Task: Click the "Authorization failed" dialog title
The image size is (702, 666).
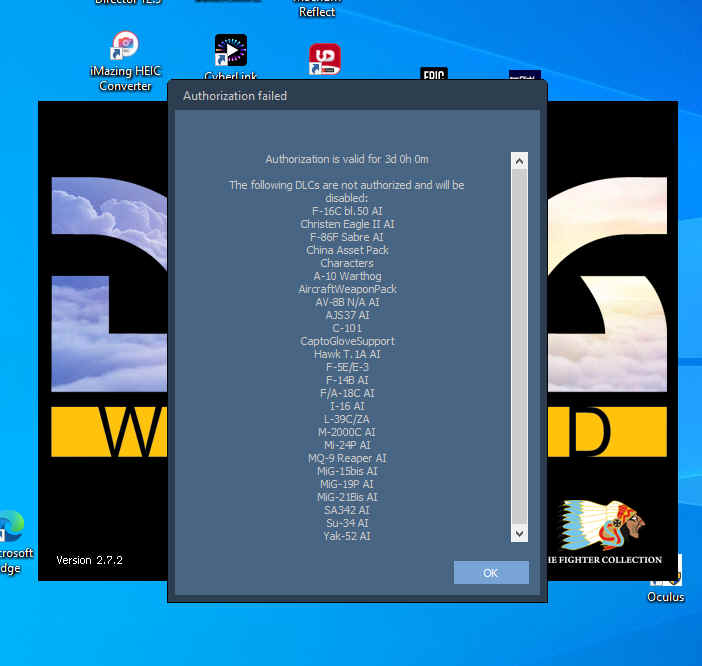Action: [235, 96]
